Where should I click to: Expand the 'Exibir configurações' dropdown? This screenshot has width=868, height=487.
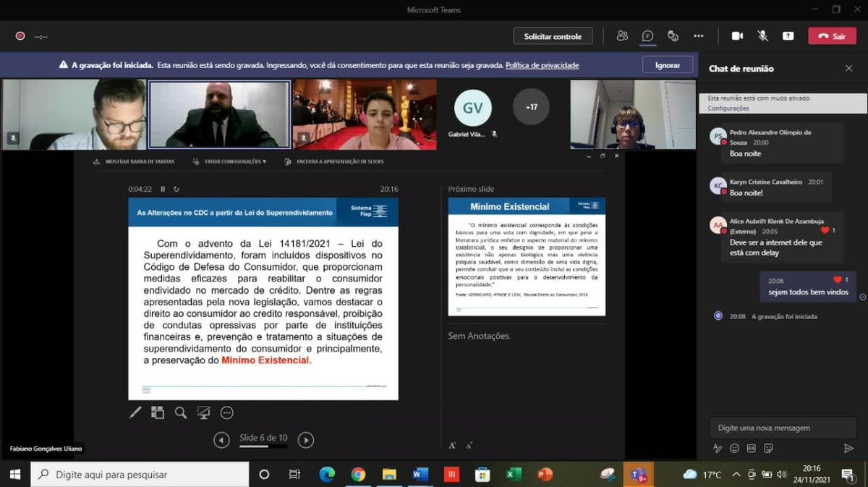click(230, 162)
